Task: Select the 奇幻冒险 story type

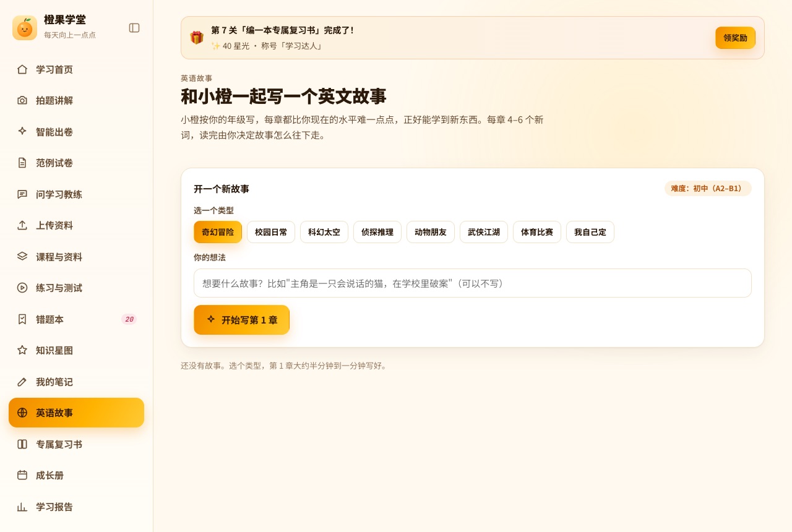Action: (x=218, y=232)
